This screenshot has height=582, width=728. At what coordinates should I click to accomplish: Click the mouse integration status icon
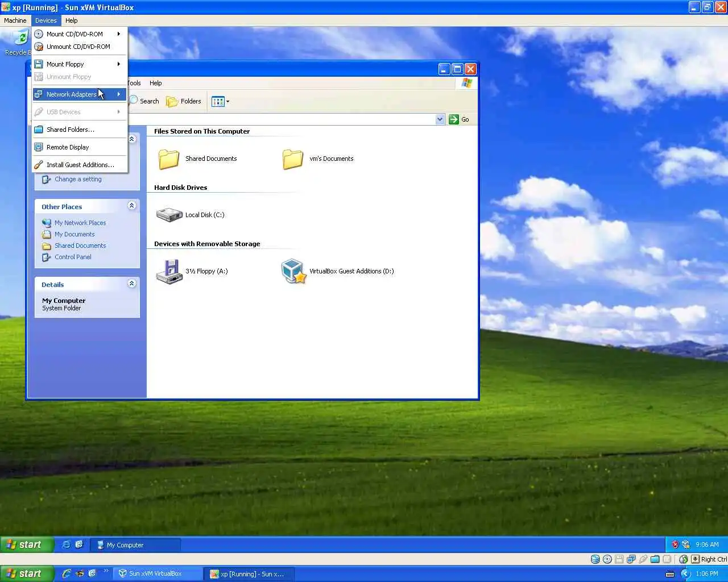tap(684, 559)
